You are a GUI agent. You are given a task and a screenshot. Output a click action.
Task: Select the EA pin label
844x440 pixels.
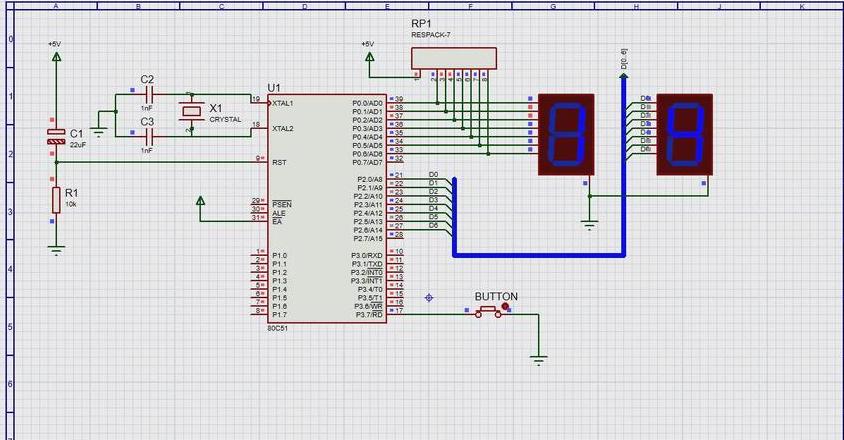[x=277, y=221]
